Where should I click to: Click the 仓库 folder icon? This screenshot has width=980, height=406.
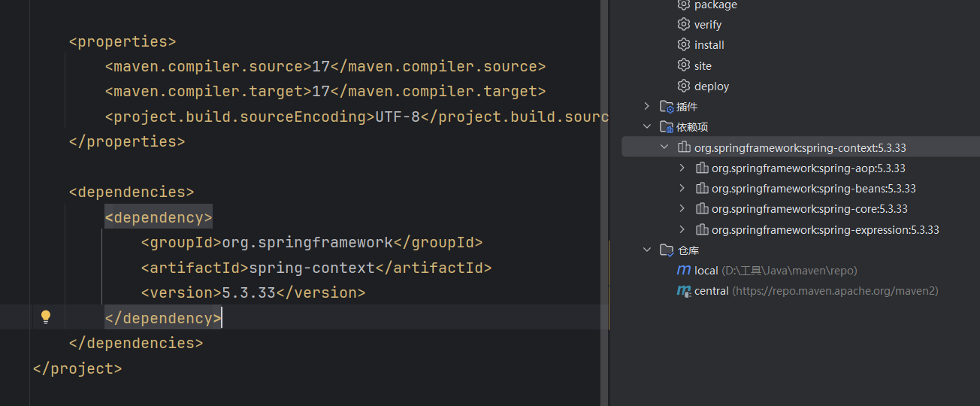[667, 250]
